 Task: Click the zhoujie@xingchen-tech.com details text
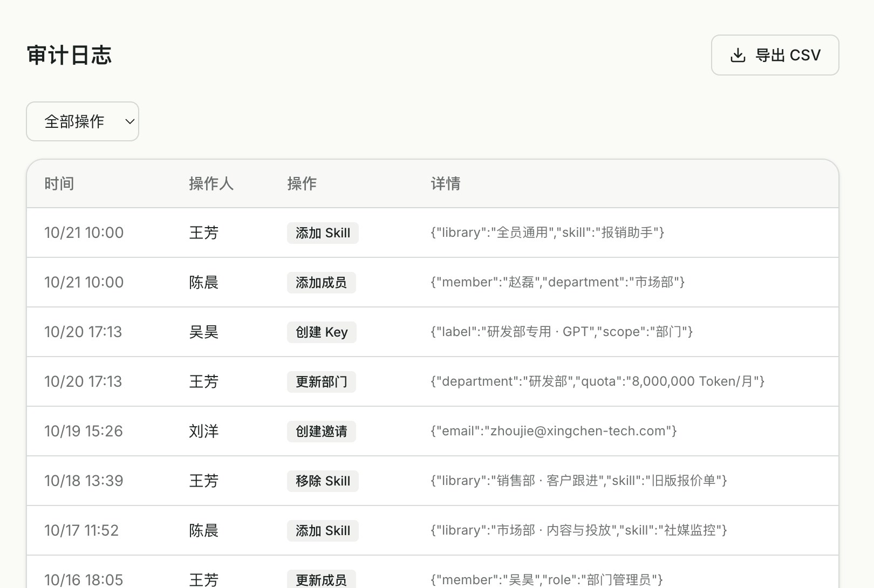pos(554,431)
